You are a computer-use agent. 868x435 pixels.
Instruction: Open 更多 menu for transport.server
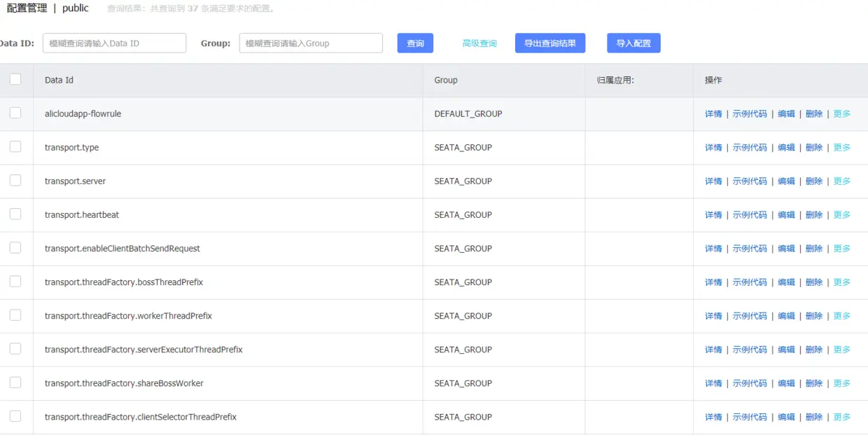coord(842,181)
